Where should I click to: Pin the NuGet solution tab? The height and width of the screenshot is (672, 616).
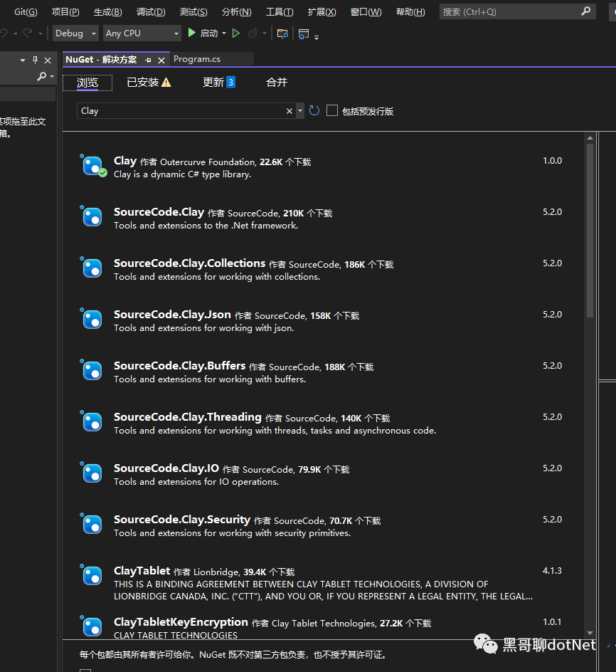point(148,60)
